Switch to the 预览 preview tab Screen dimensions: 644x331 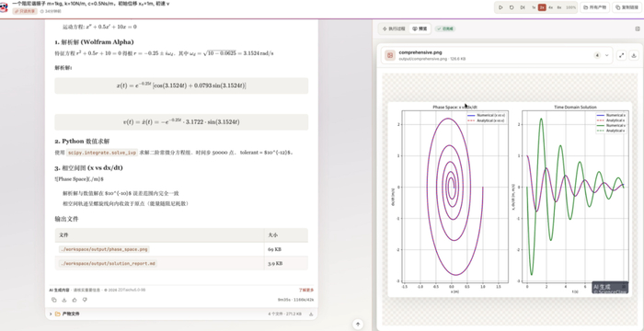pyautogui.click(x=420, y=29)
